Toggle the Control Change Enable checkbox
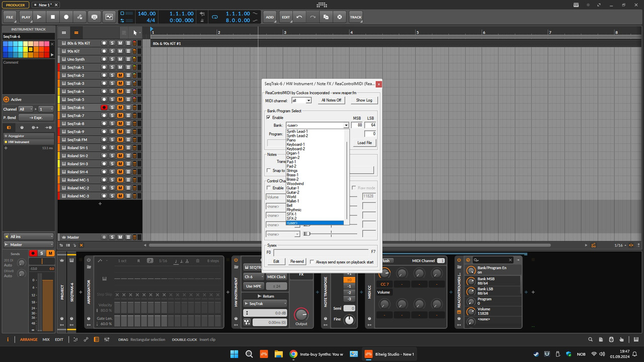This screenshot has width=644, height=362. 268,188
